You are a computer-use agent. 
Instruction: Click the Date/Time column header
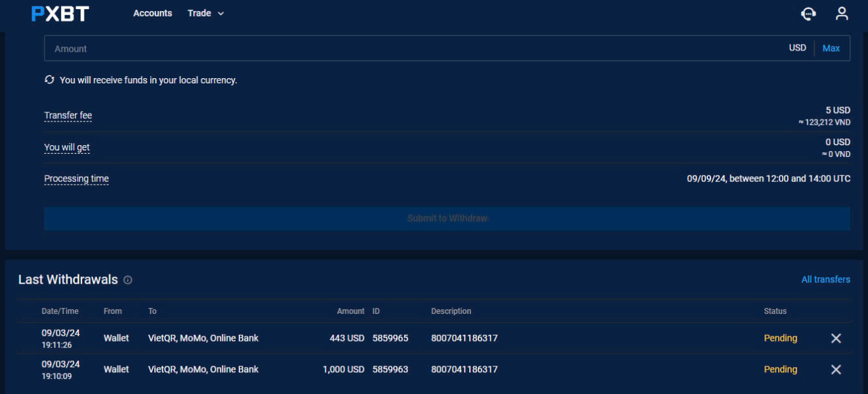click(60, 311)
